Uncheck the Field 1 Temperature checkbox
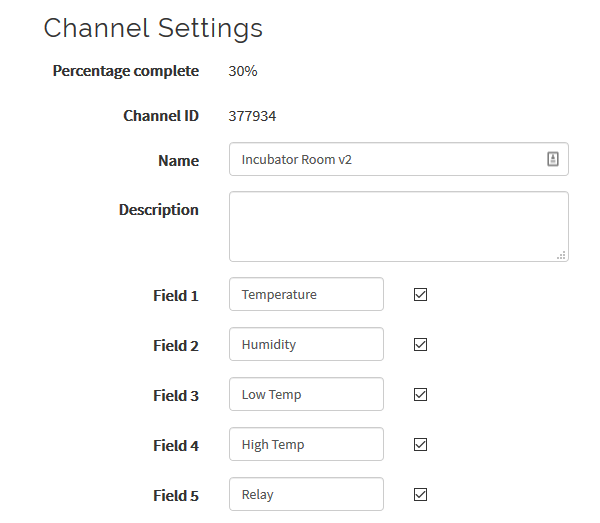 421,295
